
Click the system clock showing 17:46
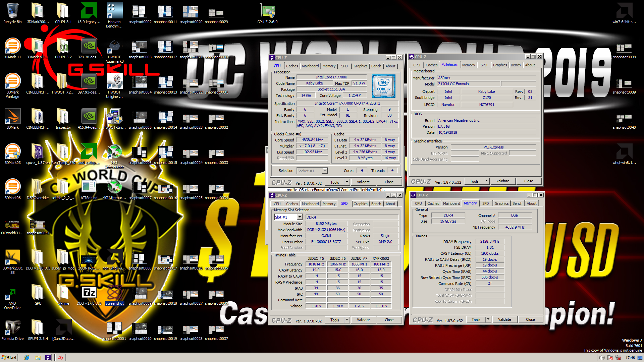pyautogui.click(x=630, y=358)
